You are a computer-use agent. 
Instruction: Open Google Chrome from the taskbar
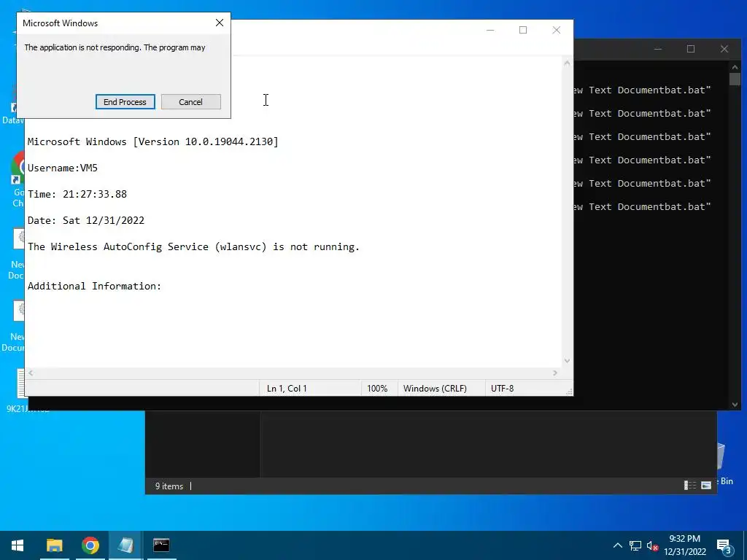click(90, 545)
